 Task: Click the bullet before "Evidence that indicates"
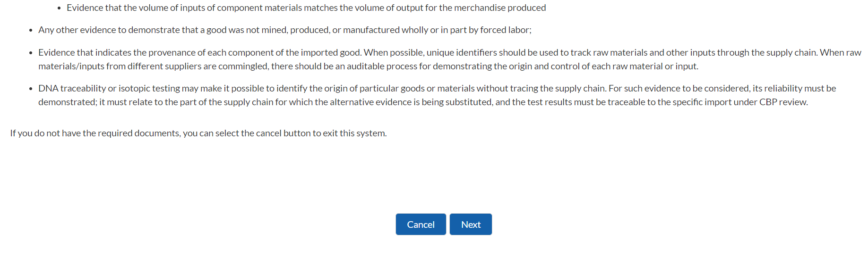[31, 53]
